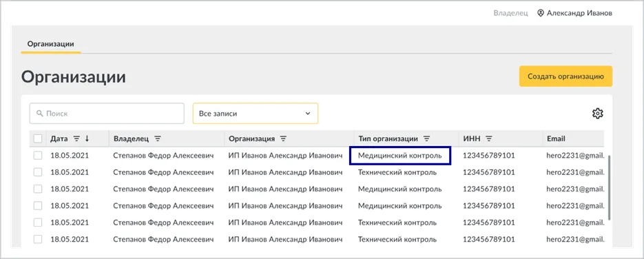
Task: Check the box of the first table row
Action: 38,156
